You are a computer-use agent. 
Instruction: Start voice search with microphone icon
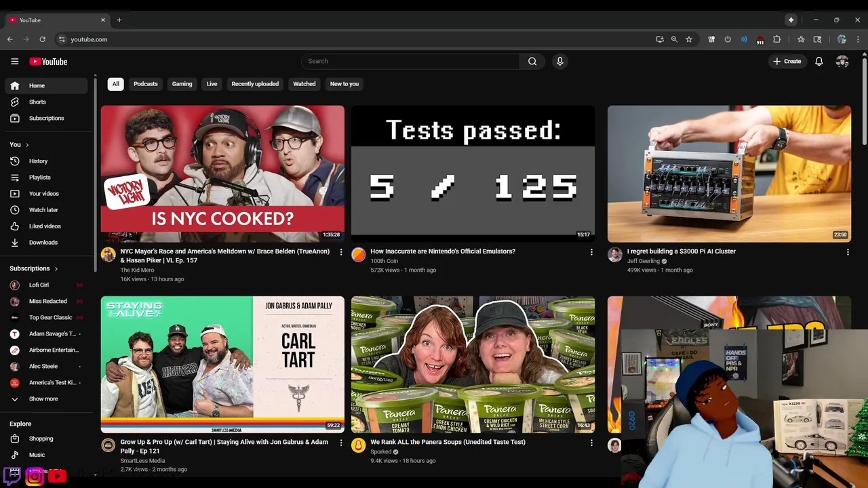click(x=559, y=61)
